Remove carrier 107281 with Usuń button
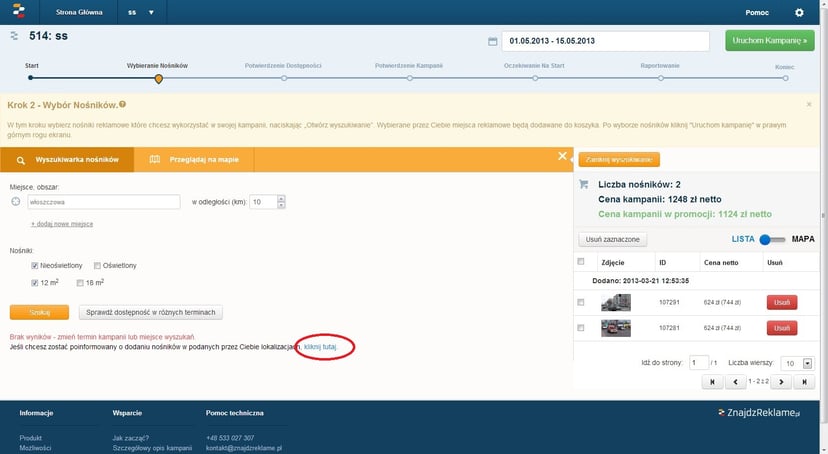The width and height of the screenshot is (828, 454). 782,328
